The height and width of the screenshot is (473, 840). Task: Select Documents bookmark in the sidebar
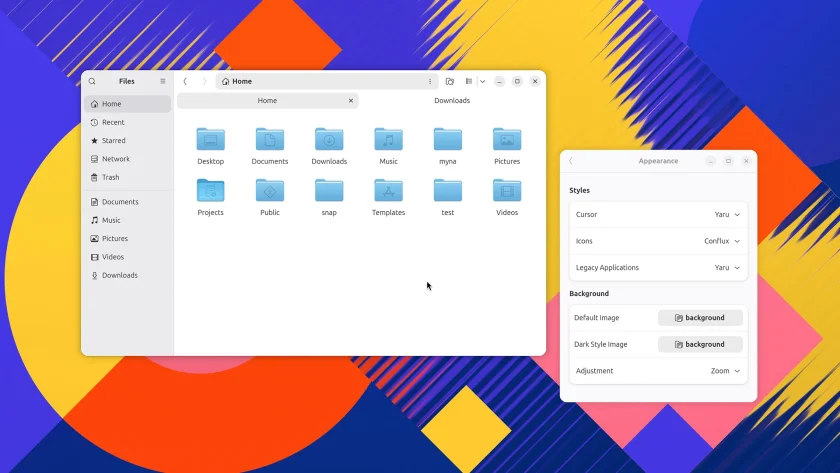click(128, 202)
